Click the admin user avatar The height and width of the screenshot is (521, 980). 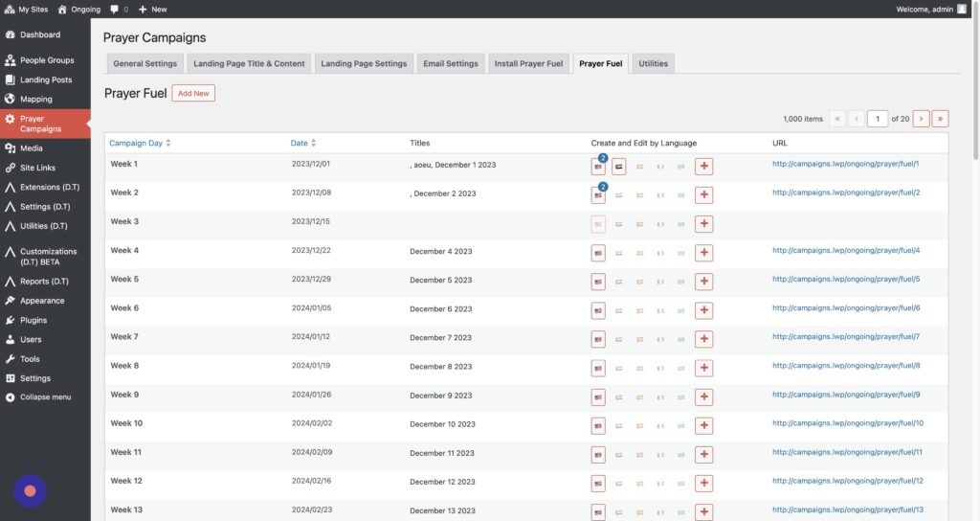point(962,9)
